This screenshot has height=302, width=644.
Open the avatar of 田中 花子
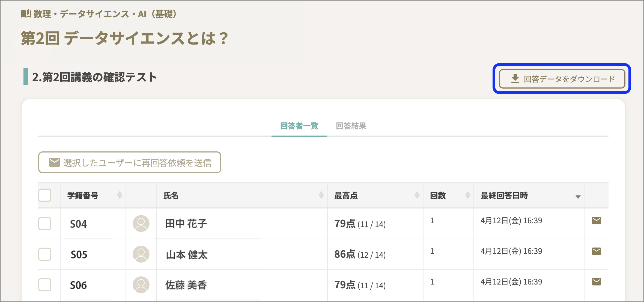point(141,224)
